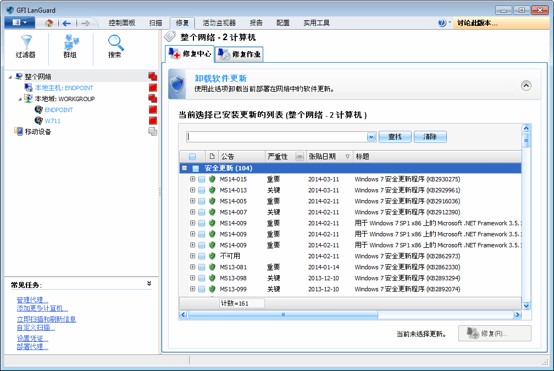Go forward with the right arrow

85,23
